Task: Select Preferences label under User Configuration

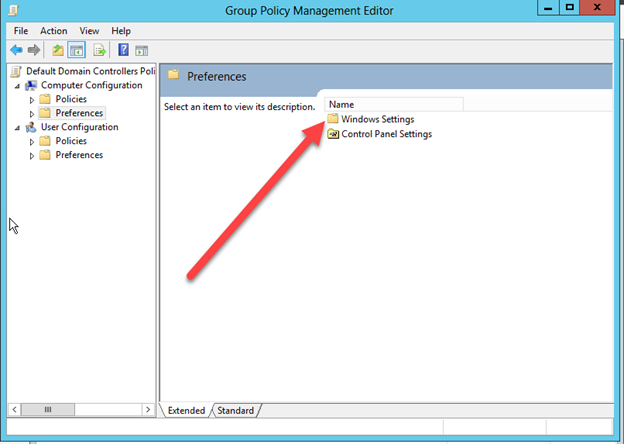Action: 79,155
